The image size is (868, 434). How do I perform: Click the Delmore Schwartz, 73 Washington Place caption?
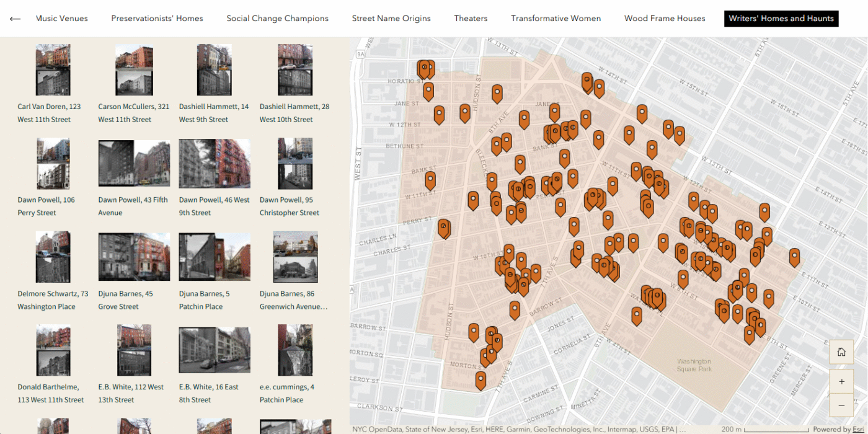53,300
